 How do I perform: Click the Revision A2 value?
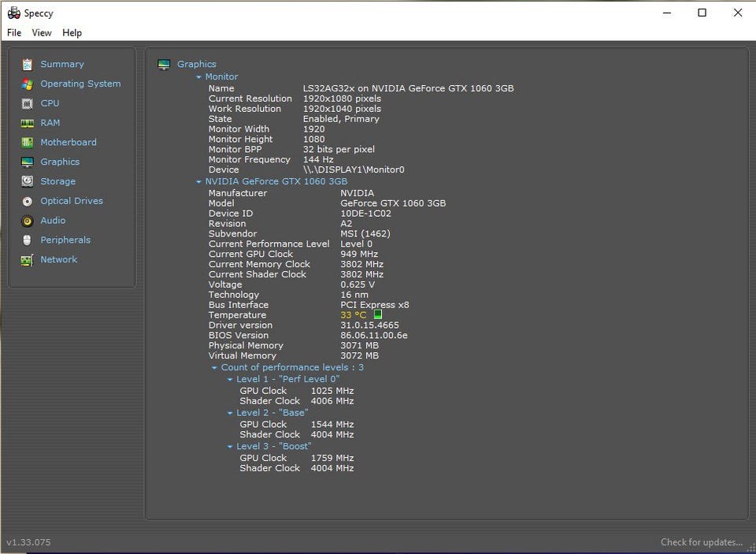(x=346, y=224)
